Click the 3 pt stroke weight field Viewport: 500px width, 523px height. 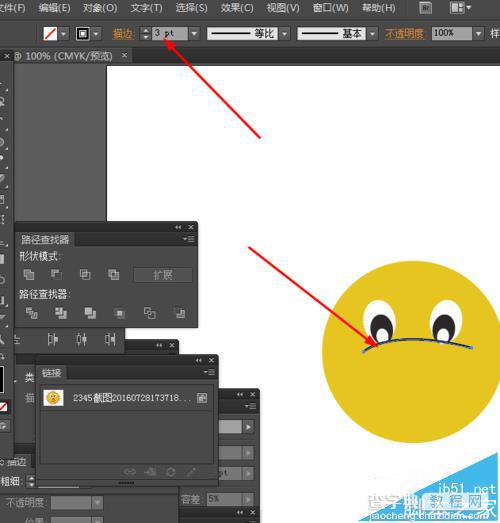[170, 33]
